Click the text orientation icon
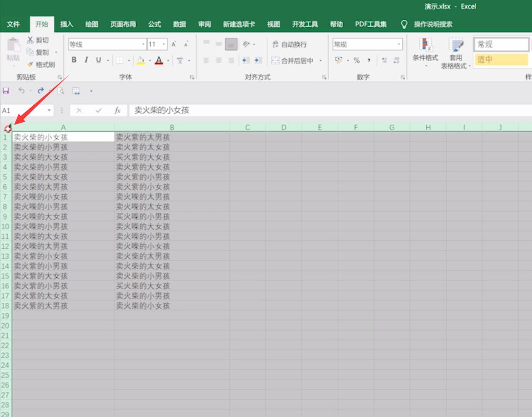Viewport: 532px width, 417px height. coord(247,44)
